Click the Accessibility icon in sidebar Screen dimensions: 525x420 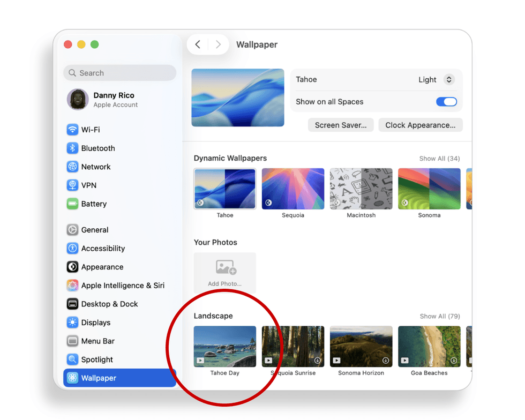[x=72, y=249]
